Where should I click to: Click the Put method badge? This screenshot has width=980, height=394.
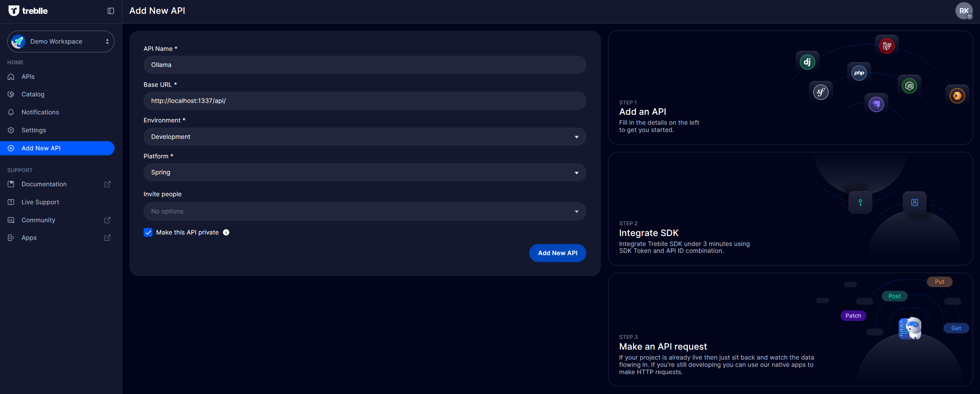click(939, 282)
